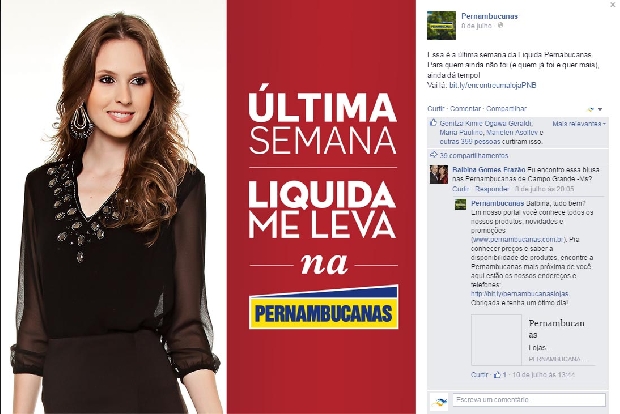Expand the post options dropdown arrow

[600, 109]
